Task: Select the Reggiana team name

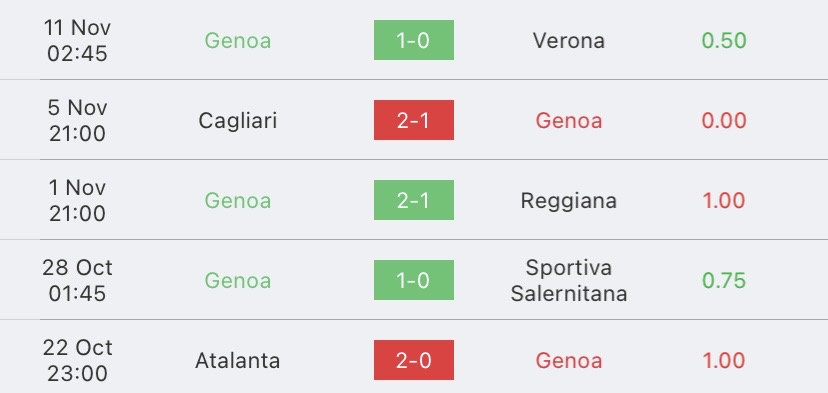Action: point(569,201)
